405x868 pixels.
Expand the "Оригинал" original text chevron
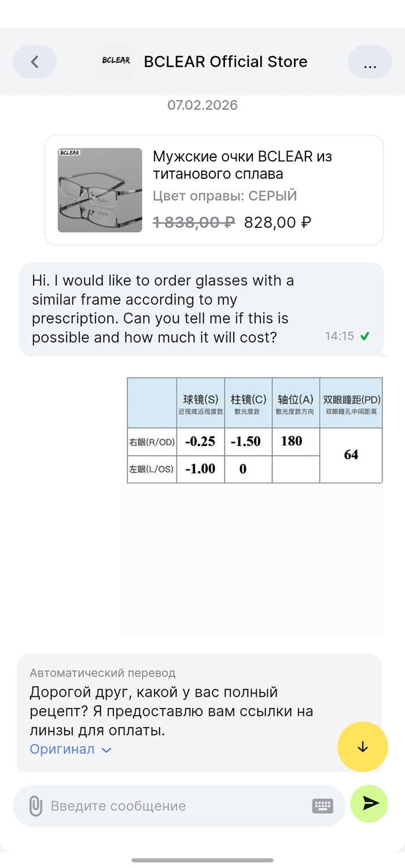[106, 749]
